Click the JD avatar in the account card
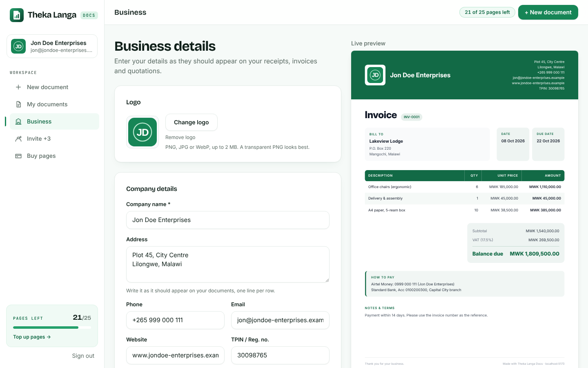588x368 pixels. pos(18,46)
